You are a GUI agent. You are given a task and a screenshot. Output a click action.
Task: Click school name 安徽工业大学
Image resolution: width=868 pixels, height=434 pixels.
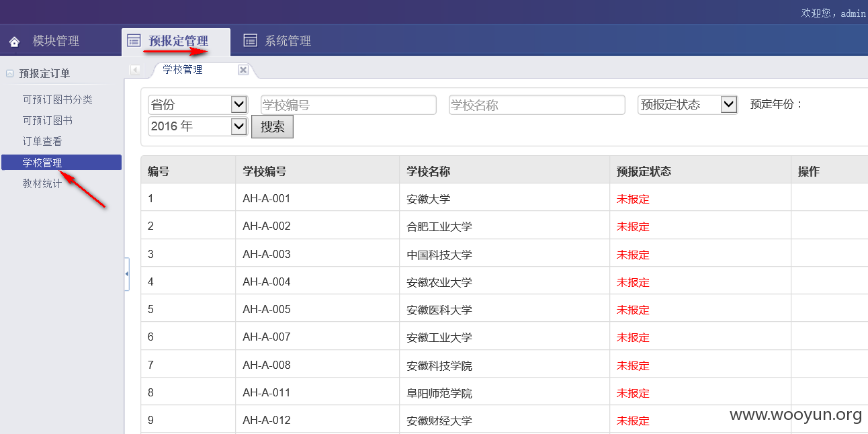pyautogui.click(x=439, y=337)
